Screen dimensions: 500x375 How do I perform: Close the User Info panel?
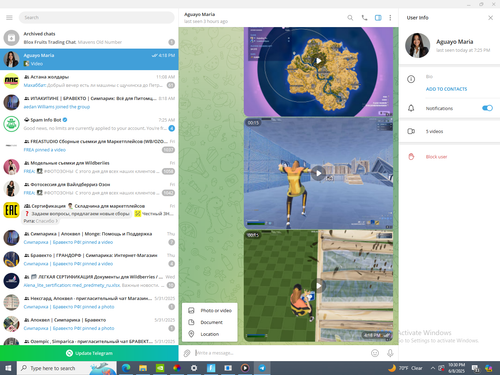(x=490, y=18)
